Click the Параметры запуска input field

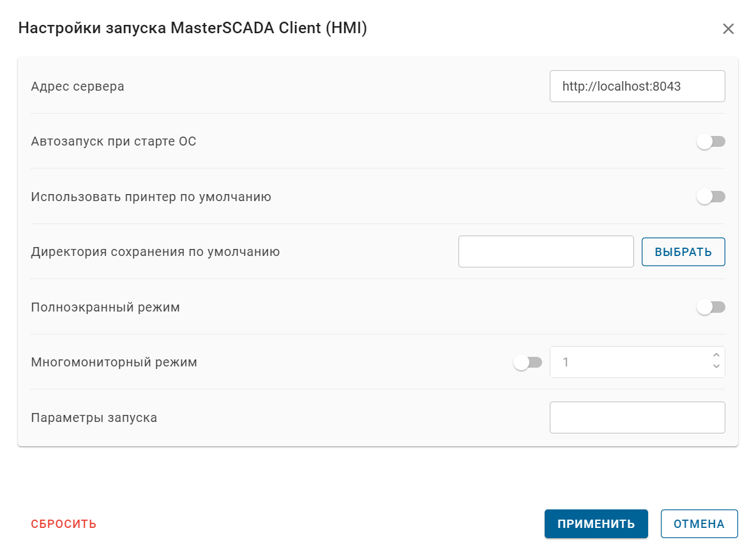click(637, 417)
